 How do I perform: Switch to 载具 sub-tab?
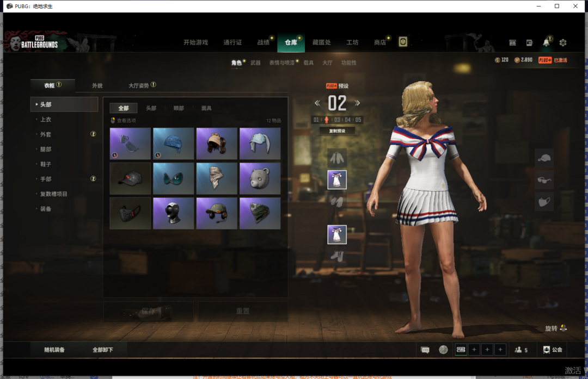[308, 63]
